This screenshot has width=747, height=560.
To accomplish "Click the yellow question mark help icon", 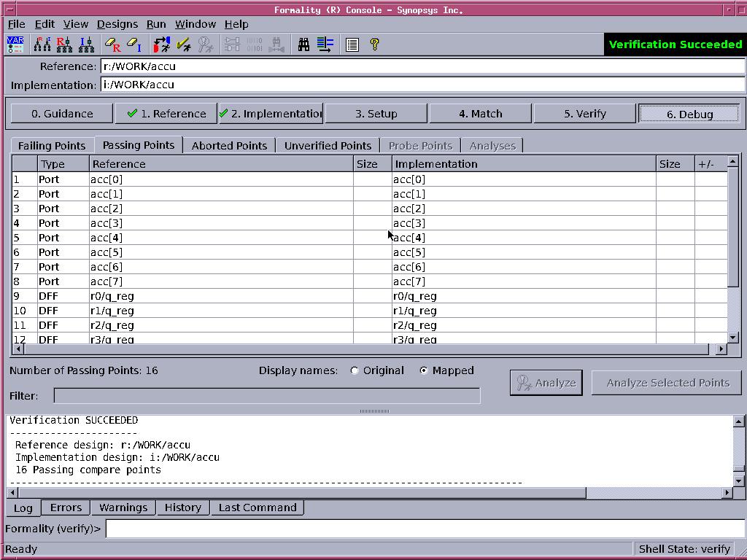I will [374, 44].
